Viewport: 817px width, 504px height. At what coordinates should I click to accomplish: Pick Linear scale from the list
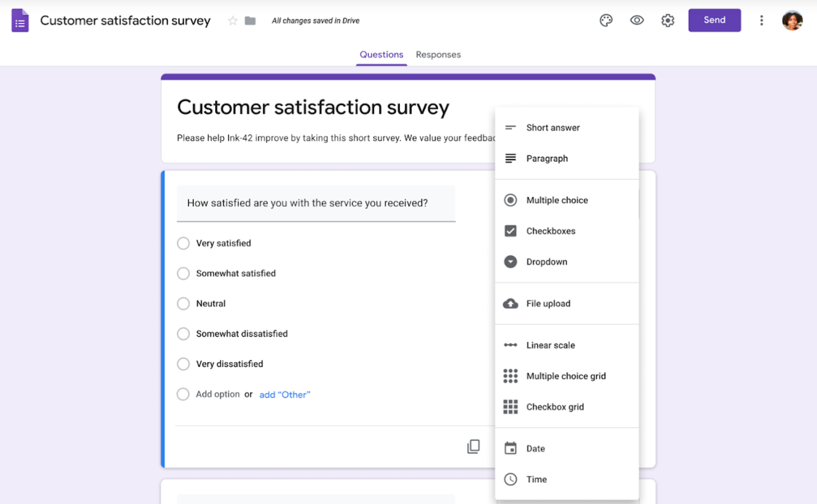pos(550,345)
